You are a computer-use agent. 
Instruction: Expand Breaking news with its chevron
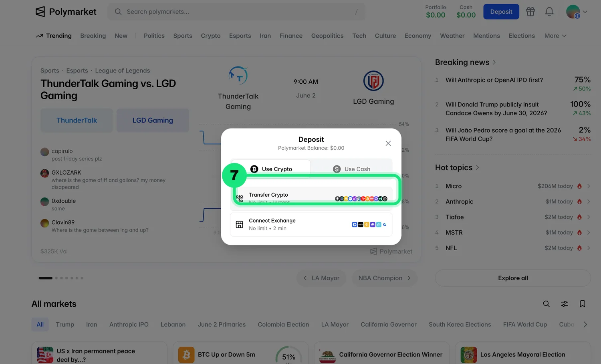point(494,62)
